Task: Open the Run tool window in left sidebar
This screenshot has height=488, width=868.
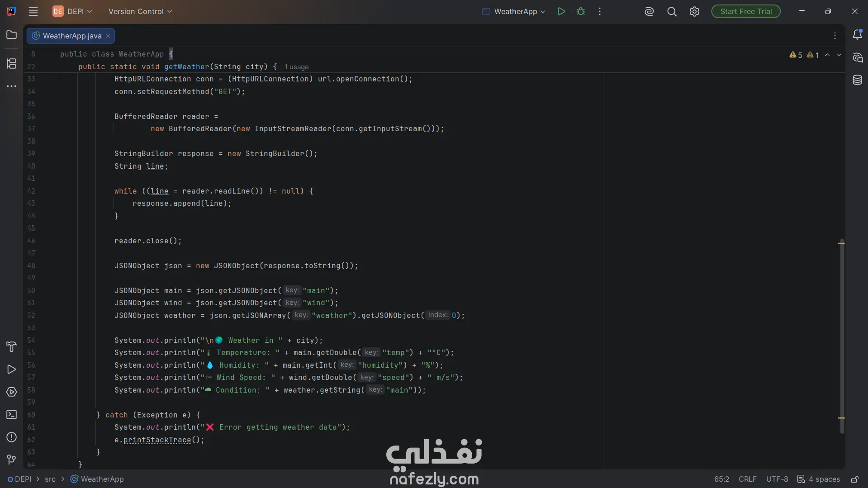Action: pos(12,370)
